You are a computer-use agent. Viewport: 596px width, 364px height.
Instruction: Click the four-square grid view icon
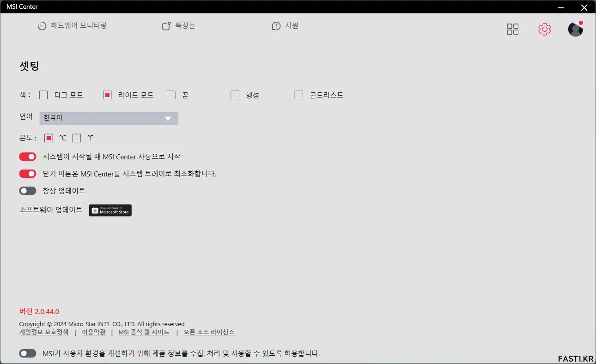tap(513, 29)
